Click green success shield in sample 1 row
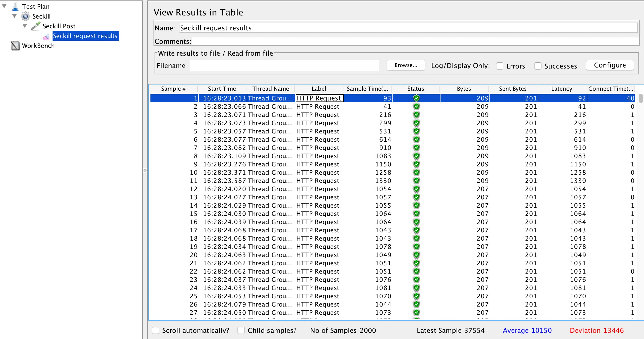 [416, 98]
